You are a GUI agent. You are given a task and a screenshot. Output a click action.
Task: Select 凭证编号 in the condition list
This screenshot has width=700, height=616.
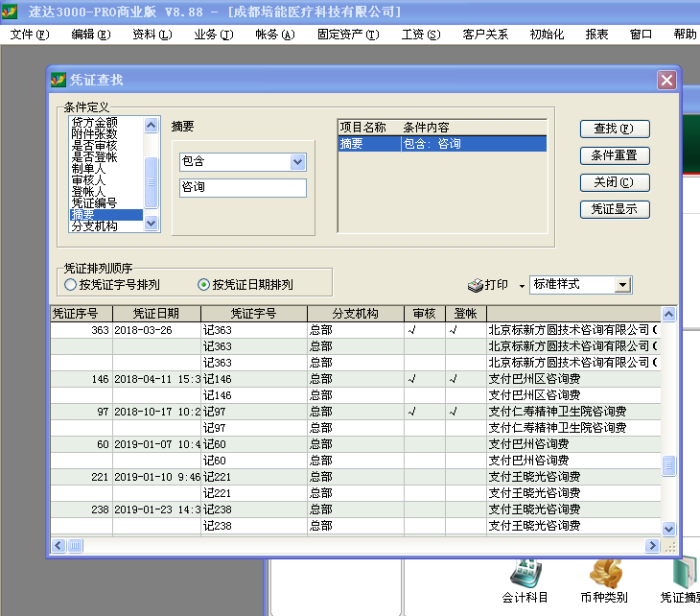click(94, 203)
